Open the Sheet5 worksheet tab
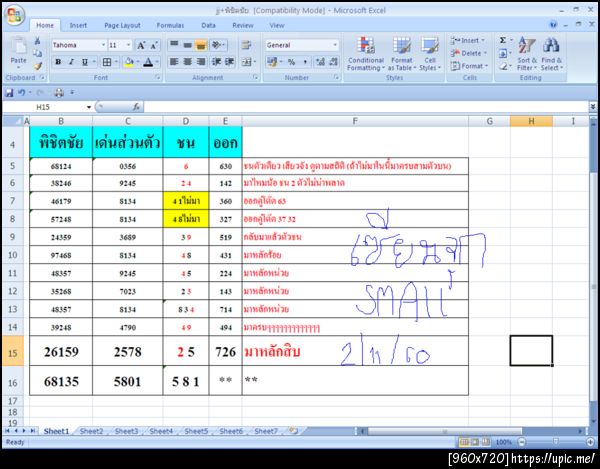The width and height of the screenshot is (600, 469). pos(196,431)
